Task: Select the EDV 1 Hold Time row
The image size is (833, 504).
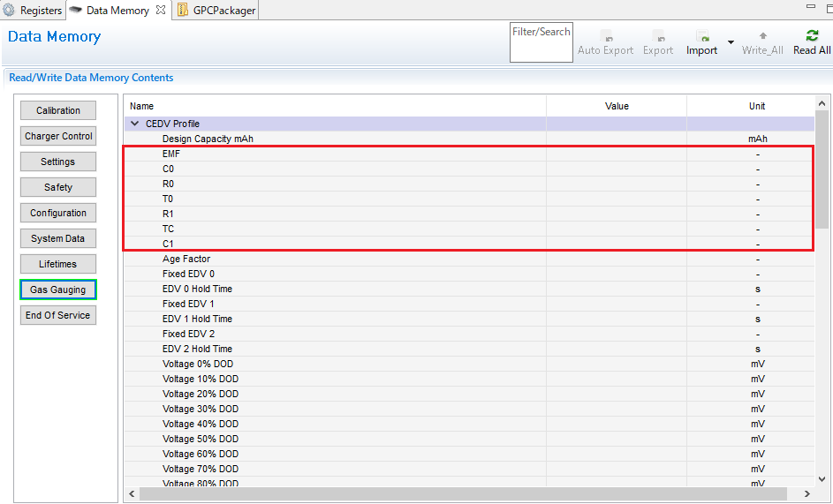Action: [469, 319]
